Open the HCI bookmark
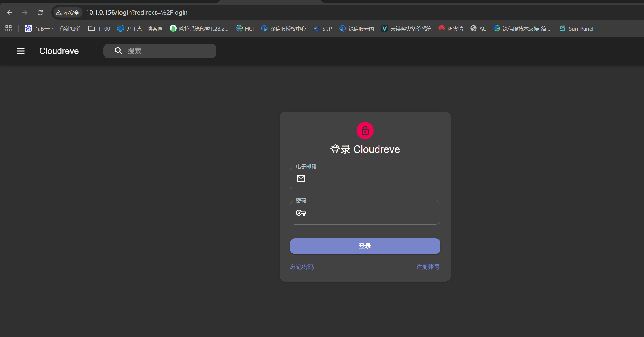This screenshot has height=337, width=644. click(245, 29)
